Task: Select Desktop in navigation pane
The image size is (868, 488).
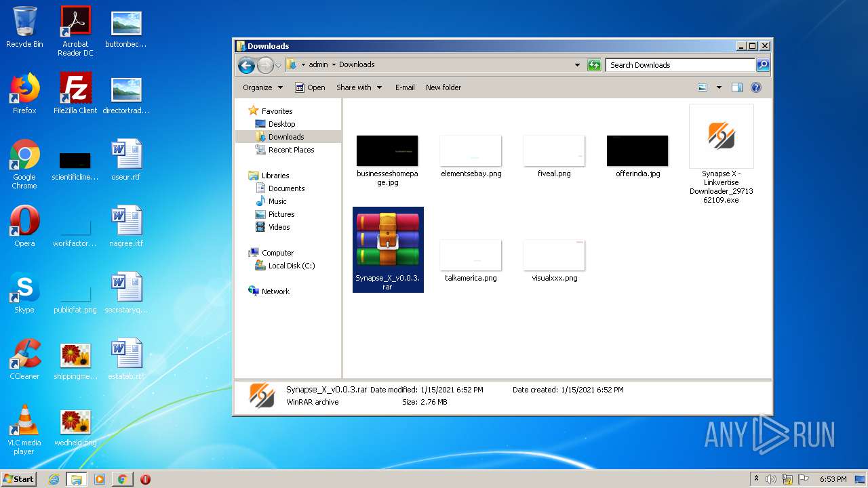Action: [275, 124]
